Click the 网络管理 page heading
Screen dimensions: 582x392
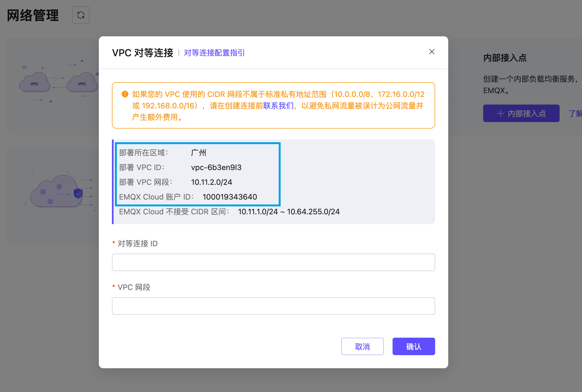(x=33, y=15)
